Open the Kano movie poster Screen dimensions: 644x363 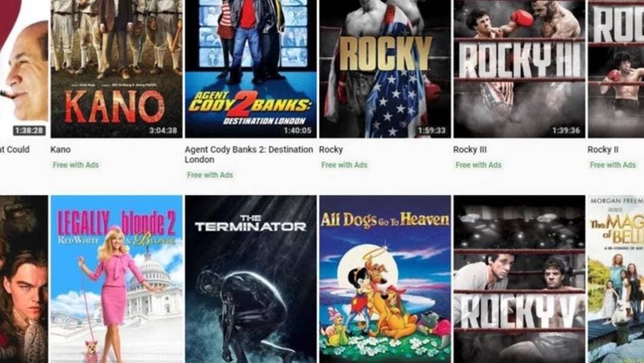(116, 69)
